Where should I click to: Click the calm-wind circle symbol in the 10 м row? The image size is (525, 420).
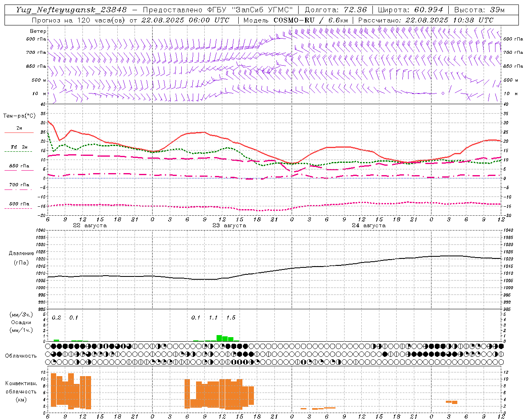[443, 94]
